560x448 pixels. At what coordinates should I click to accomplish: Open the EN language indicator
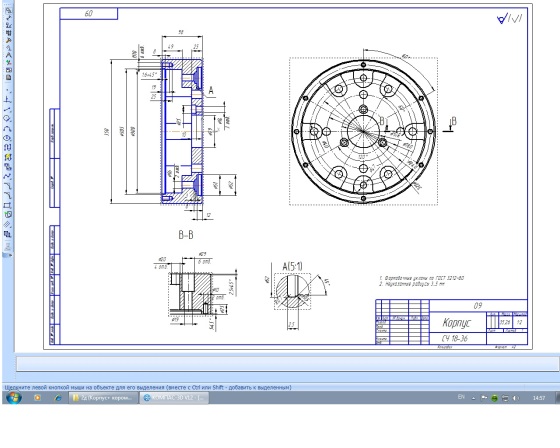[x=461, y=397]
